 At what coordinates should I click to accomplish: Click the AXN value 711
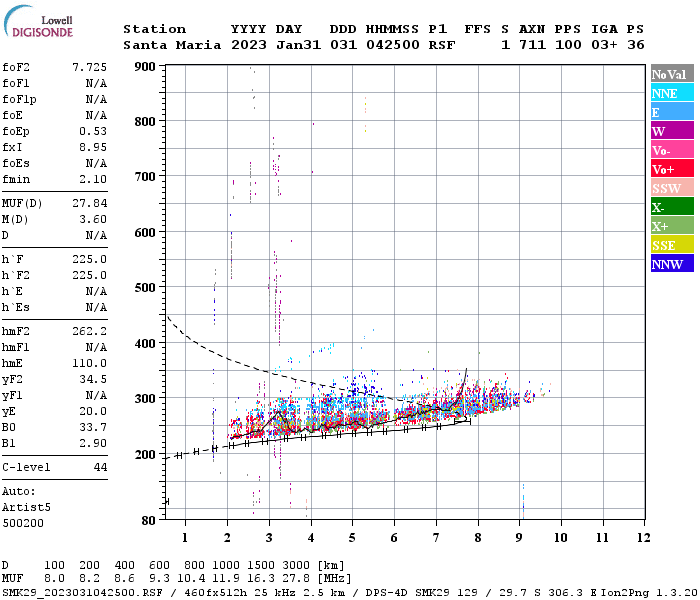click(532, 45)
